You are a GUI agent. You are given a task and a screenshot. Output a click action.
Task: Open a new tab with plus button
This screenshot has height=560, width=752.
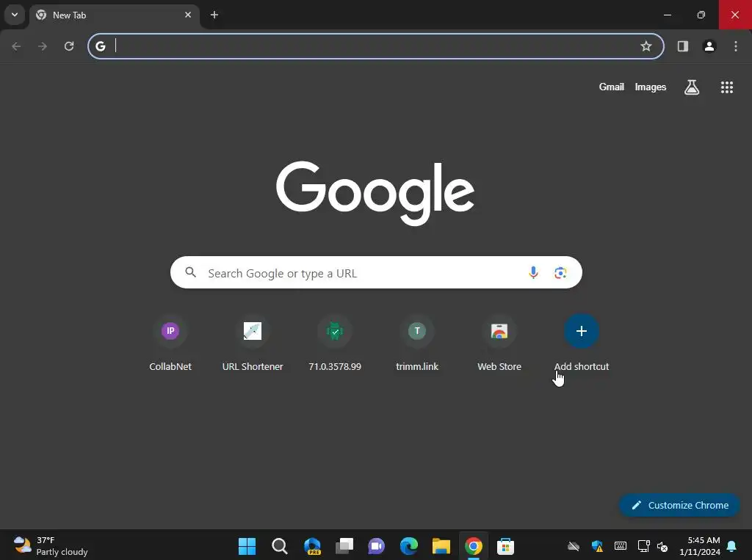(x=214, y=15)
